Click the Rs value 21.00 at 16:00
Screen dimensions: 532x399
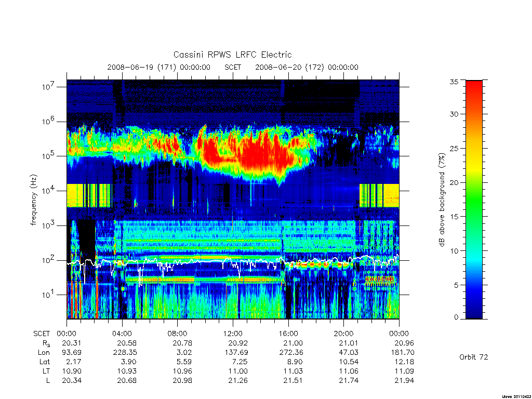(x=293, y=343)
